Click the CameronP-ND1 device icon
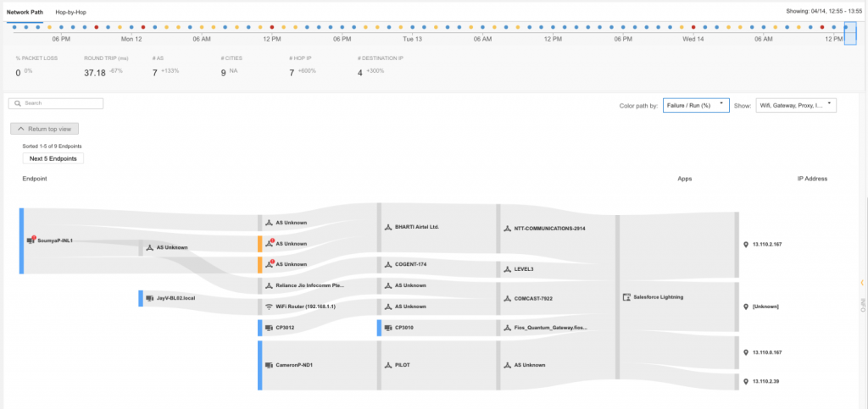The height and width of the screenshot is (409, 868). click(x=269, y=365)
